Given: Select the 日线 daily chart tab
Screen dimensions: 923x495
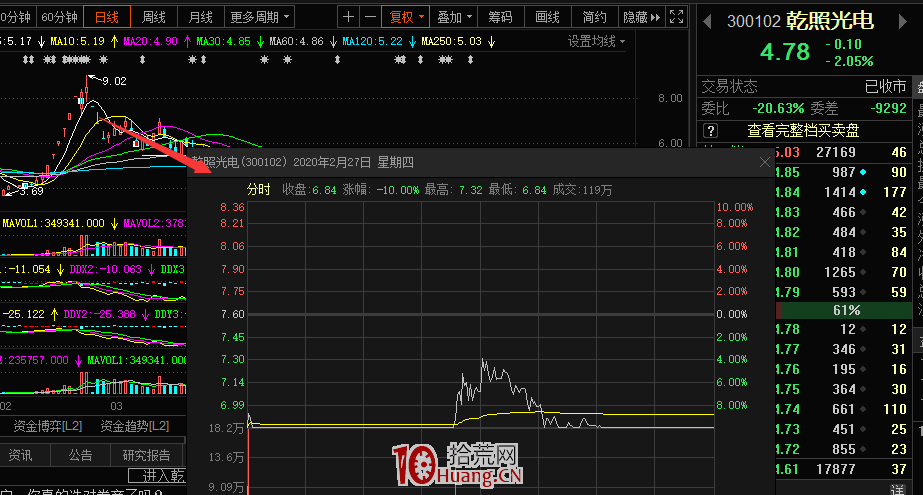Looking at the screenshot, I should click(x=107, y=17).
